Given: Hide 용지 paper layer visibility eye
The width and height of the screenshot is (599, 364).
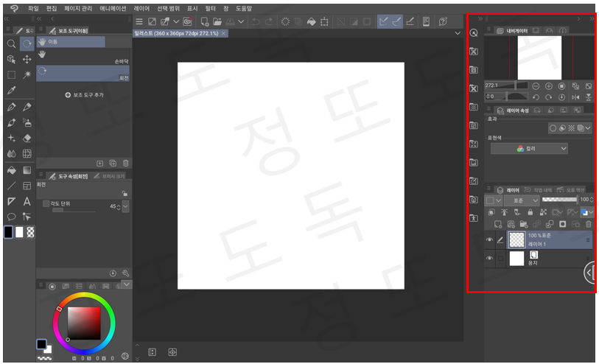Looking at the screenshot, I should click(489, 258).
